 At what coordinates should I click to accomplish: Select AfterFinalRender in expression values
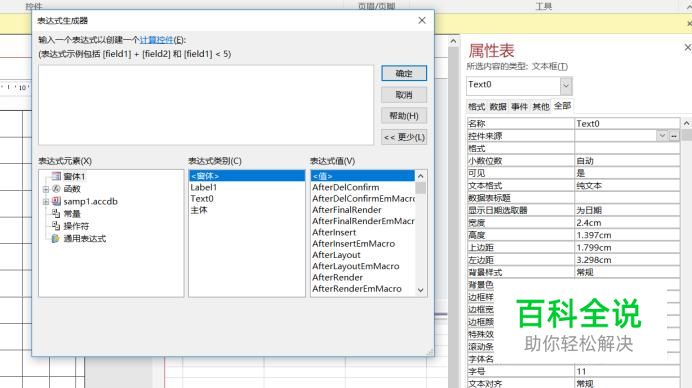pos(363,210)
